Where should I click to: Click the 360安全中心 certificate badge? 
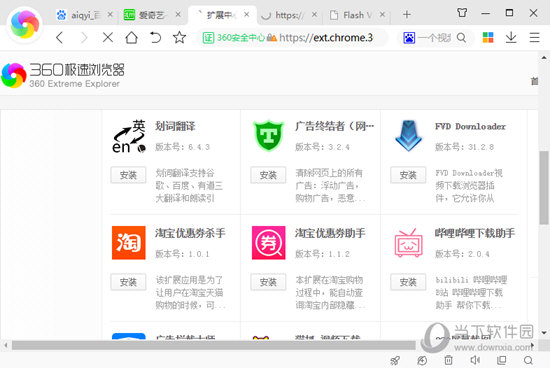click(x=234, y=38)
